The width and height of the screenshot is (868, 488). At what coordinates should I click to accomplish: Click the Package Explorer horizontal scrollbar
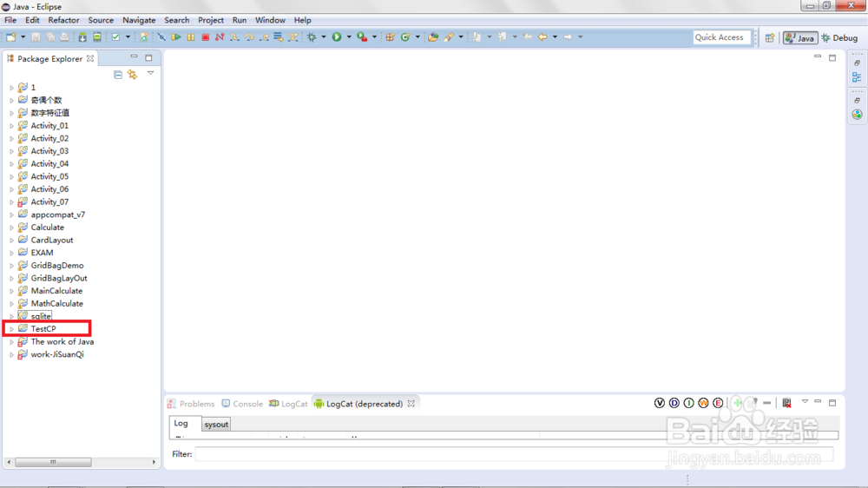[53, 462]
